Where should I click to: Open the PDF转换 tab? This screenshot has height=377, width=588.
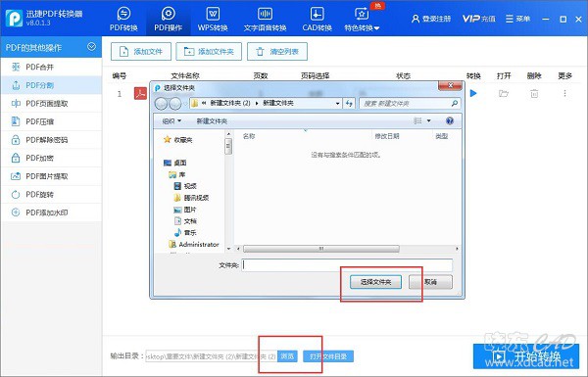click(x=123, y=19)
